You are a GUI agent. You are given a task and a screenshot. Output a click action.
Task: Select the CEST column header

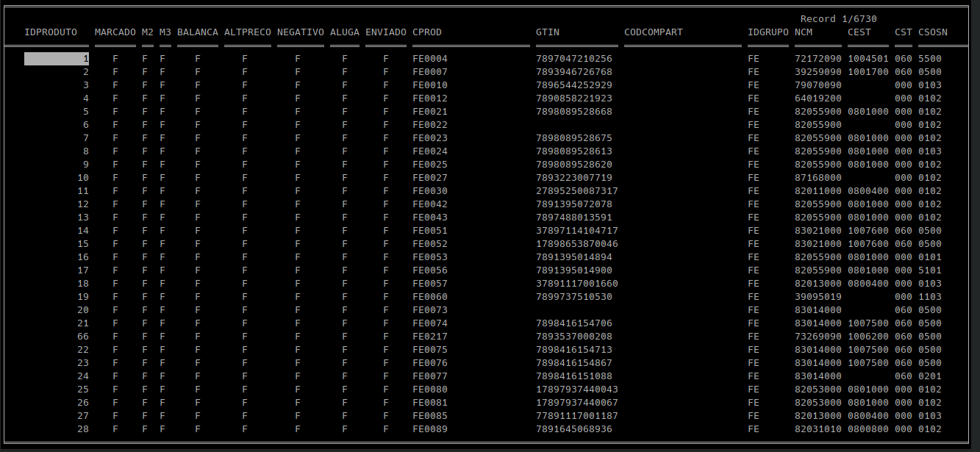point(859,32)
